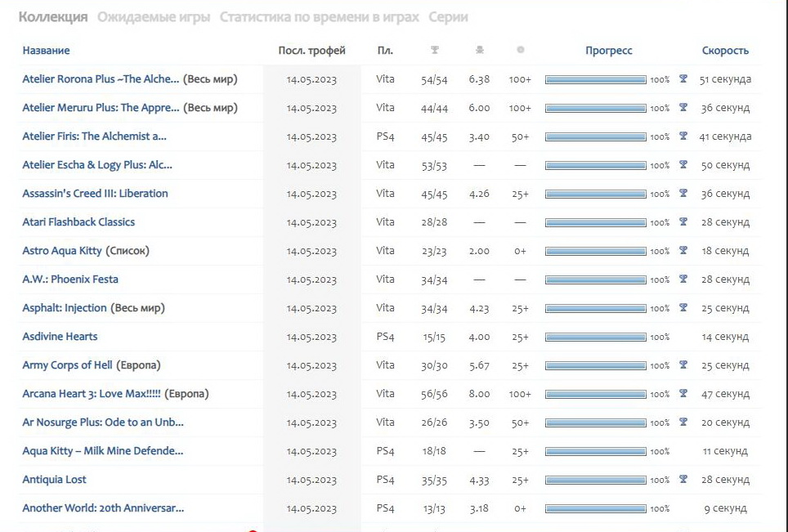788x532 pixels.
Task: Click platinum trophy icon in Army Corps of Hell row
Action: pos(683,365)
